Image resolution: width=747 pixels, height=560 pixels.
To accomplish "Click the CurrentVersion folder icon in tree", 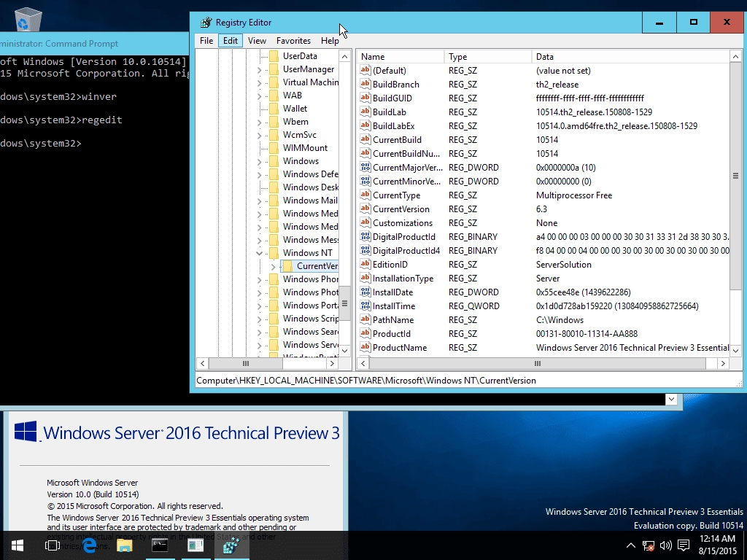I will 287,265.
